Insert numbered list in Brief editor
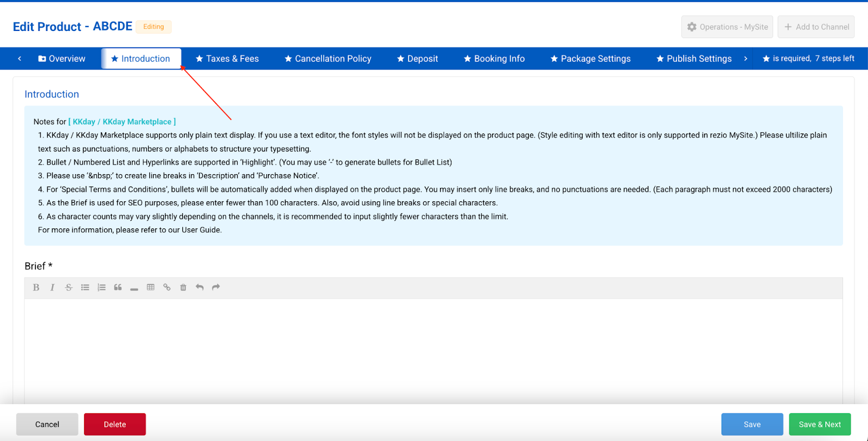Screen dimensions: 868x441 101,287
